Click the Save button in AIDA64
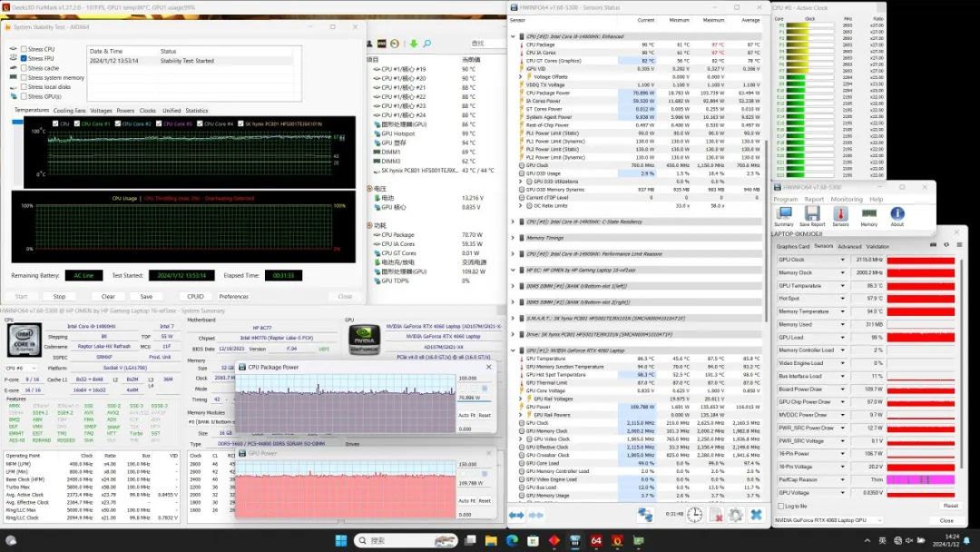 146,296
